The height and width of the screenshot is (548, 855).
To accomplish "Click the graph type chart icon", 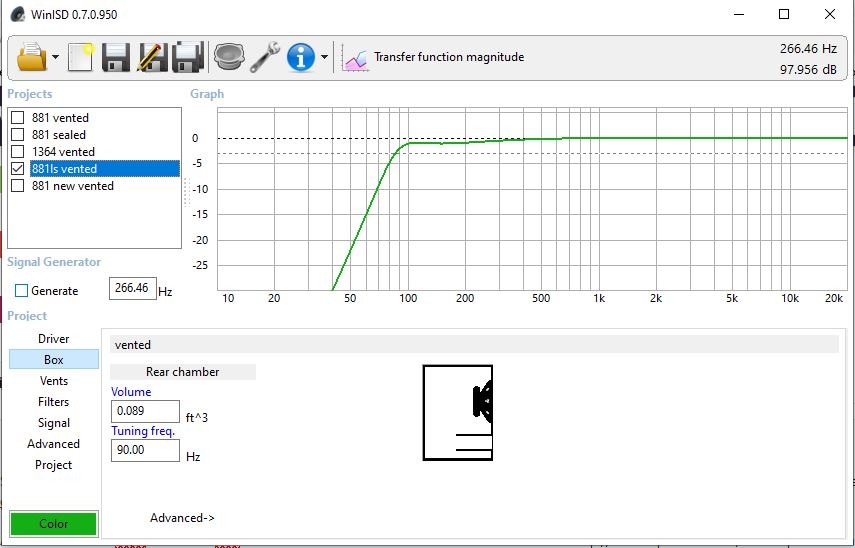I will pyautogui.click(x=354, y=58).
